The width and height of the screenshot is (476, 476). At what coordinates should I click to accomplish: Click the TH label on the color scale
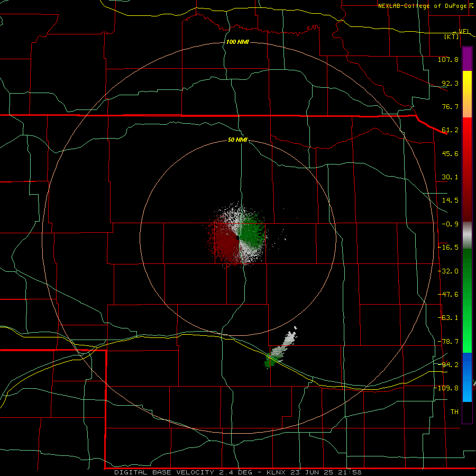click(454, 412)
